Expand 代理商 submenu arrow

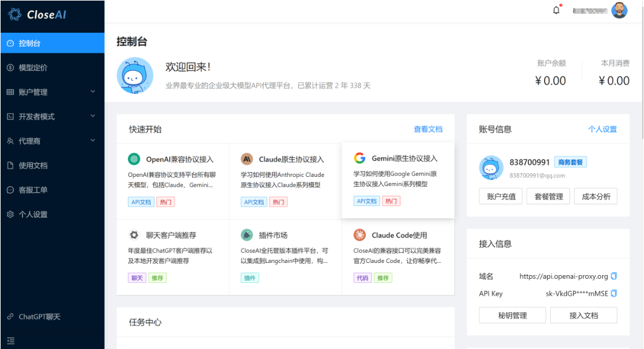(x=93, y=141)
